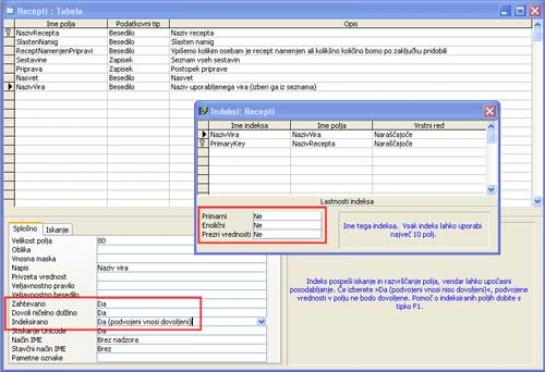Click row selector beside SlastenNamig field
545x372 pixels.
coord(9,42)
